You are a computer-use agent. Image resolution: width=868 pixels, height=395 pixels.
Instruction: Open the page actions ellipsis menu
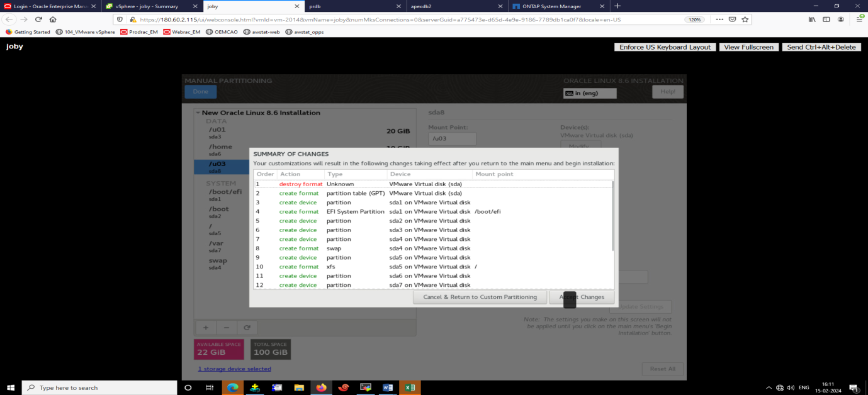(719, 19)
